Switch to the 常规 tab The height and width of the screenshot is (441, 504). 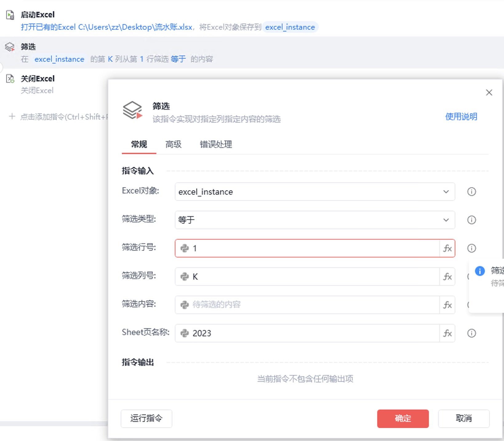139,144
